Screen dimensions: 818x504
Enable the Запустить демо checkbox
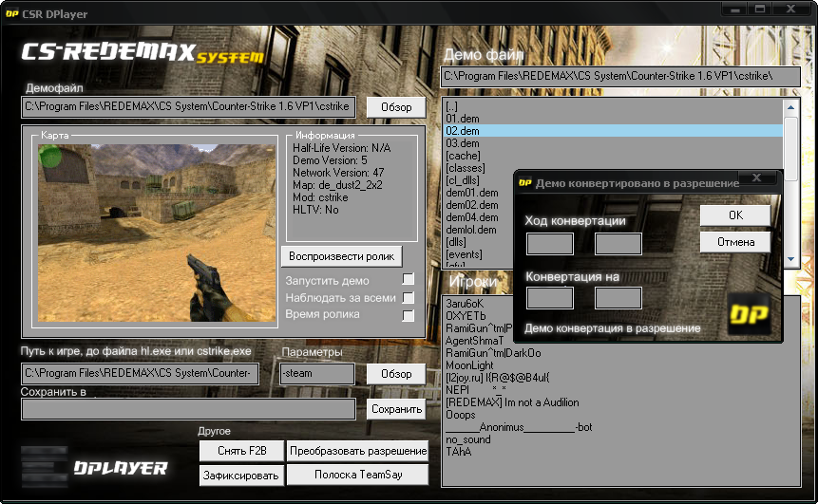[x=408, y=279]
